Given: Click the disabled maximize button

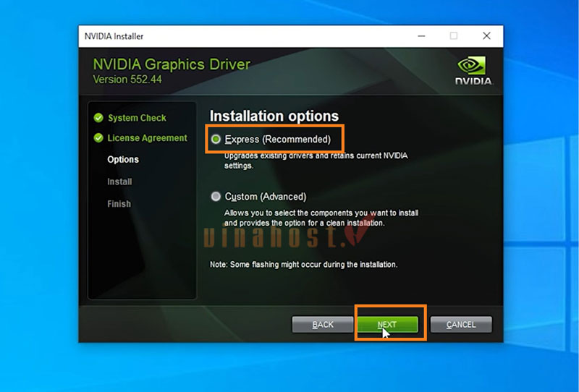Looking at the screenshot, I should tap(454, 36).
